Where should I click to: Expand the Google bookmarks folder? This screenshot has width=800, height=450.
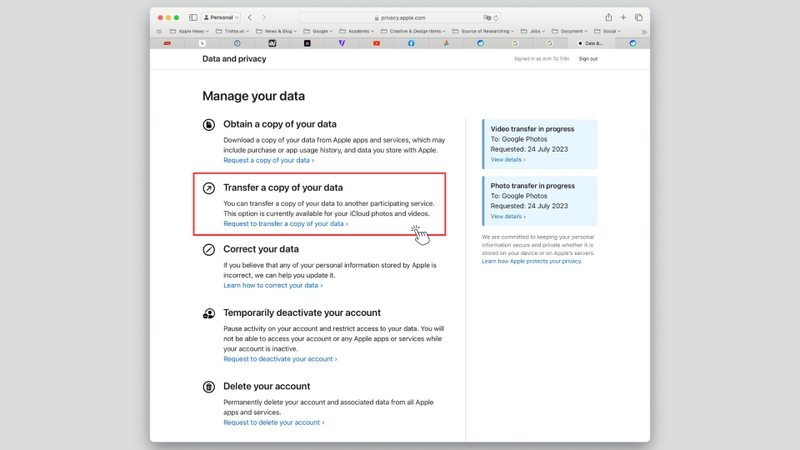[x=318, y=31]
